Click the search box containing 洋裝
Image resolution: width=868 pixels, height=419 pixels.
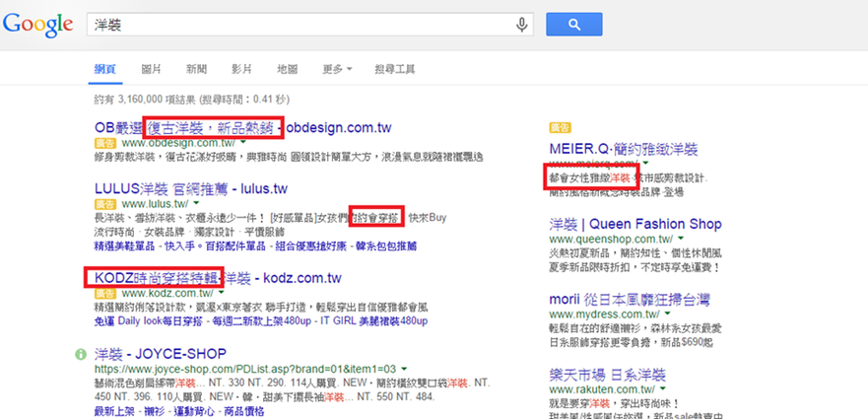[301, 25]
